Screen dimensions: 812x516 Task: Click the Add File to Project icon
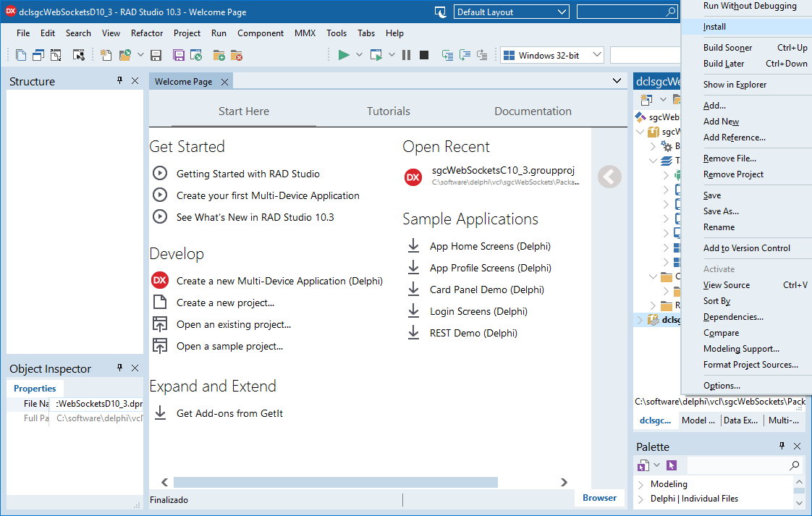[219, 55]
